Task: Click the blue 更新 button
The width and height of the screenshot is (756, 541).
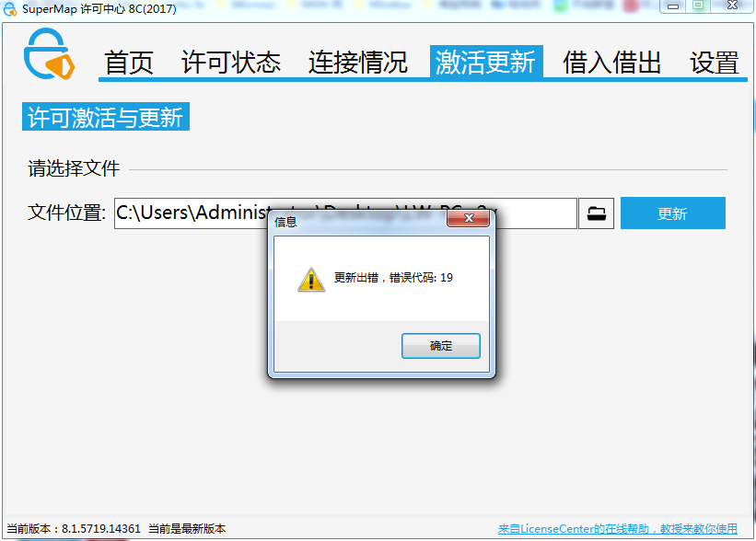Action: pyautogui.click(x=672, y=213)
